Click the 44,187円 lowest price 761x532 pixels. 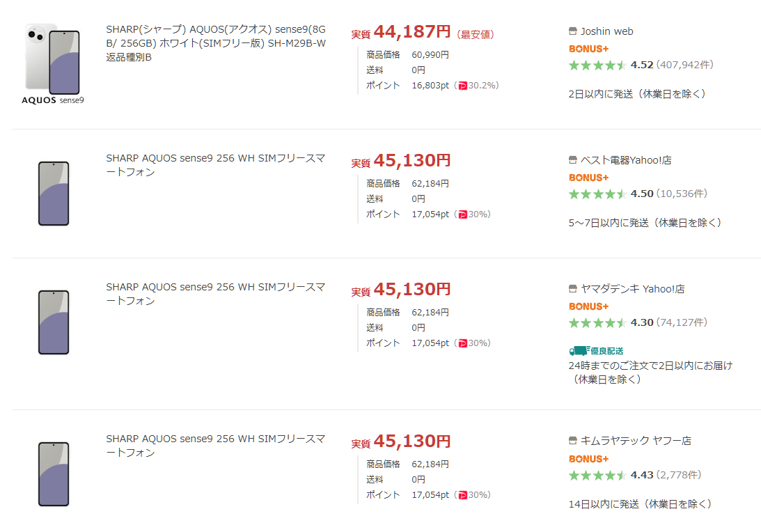(412, 32)
